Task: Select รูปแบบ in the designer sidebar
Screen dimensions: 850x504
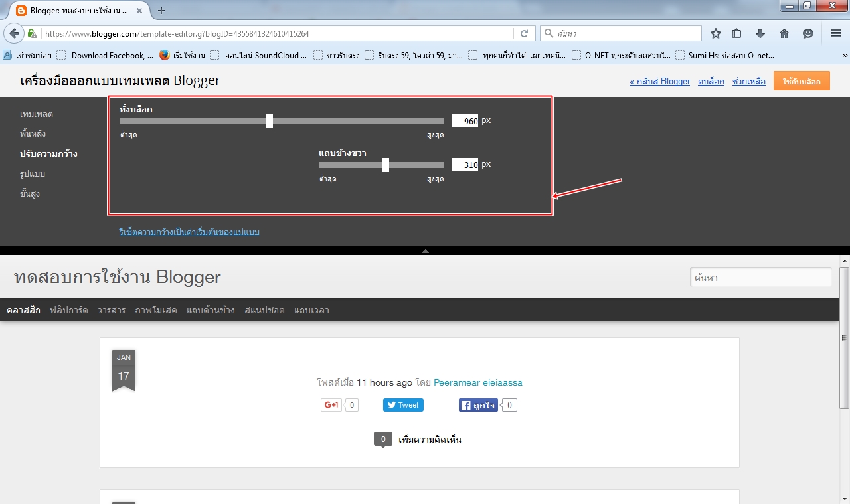Action: pyautogui.click(x=33, y=174)
